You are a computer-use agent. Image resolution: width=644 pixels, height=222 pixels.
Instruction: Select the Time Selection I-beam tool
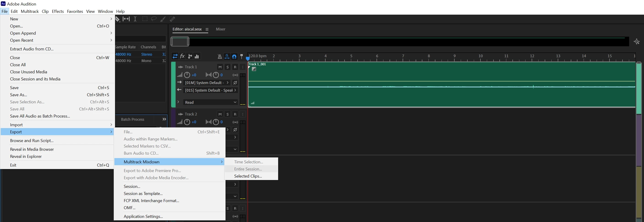pos(135,19)
